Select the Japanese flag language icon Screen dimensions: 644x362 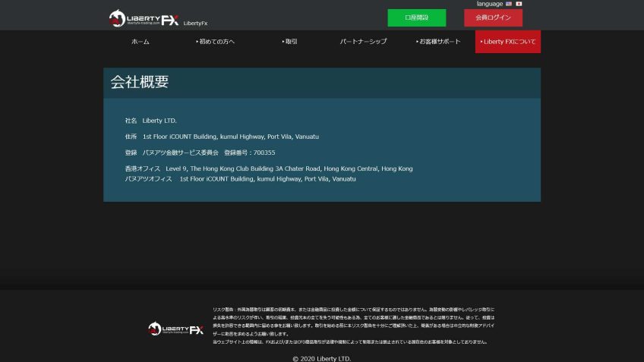519,4
